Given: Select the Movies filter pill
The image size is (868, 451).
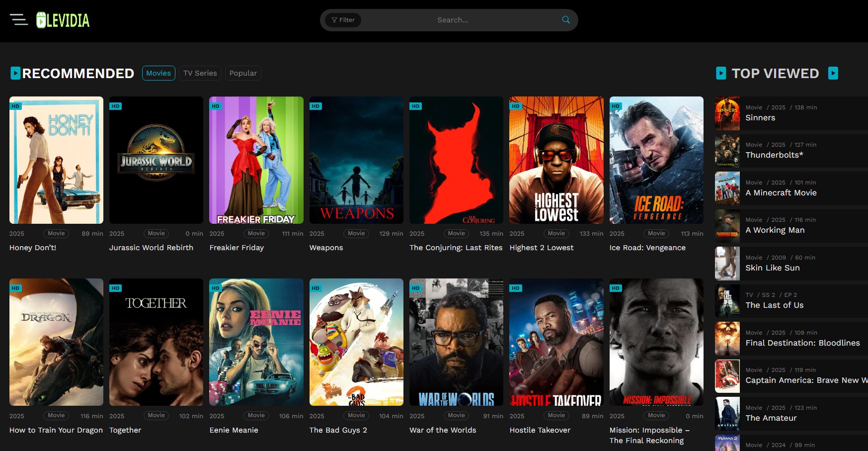Looking at the screenshot, I should pos(158,73).
